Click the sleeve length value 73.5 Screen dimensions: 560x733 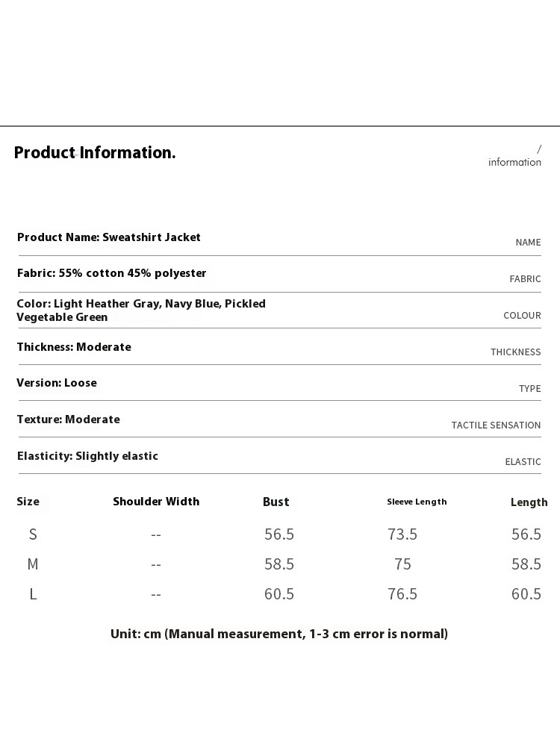402,534
